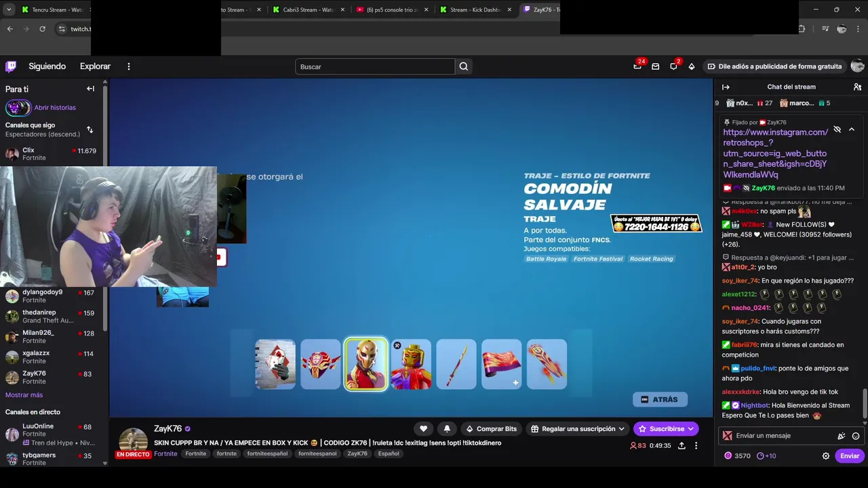This screenshot has height=488, width=868.
Task: Click the search magnifier button
Action: coord(464,66)
